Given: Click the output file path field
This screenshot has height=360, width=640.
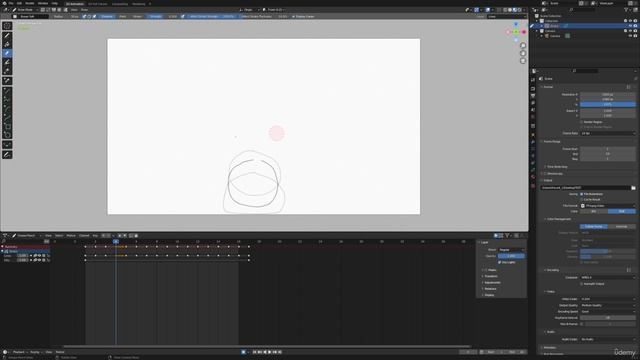Looking at the screenshot, I should [585, 188].
